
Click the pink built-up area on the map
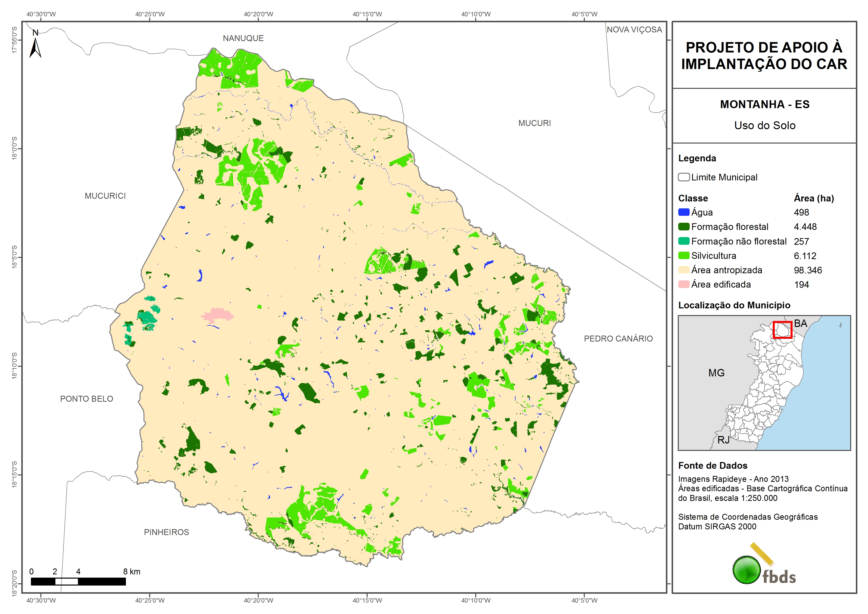(x=217, y=315)
